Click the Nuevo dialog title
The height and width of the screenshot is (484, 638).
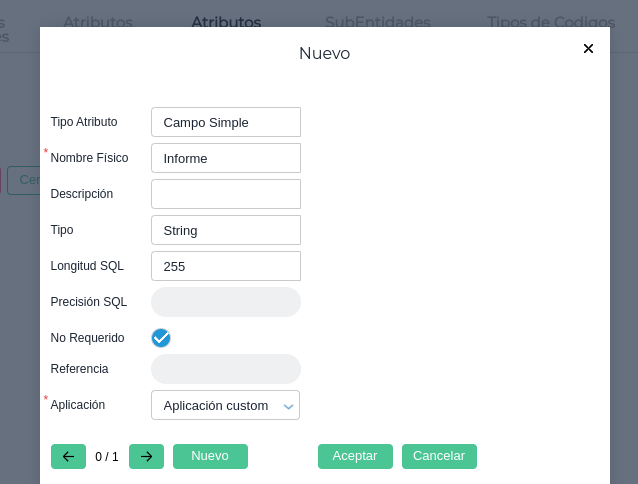pos(324,53)
